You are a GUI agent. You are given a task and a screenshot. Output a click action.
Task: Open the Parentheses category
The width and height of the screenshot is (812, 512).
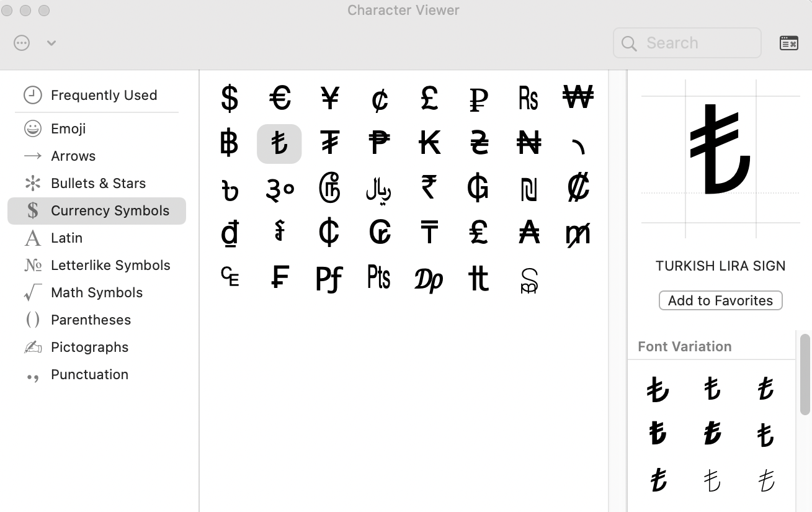91,320
